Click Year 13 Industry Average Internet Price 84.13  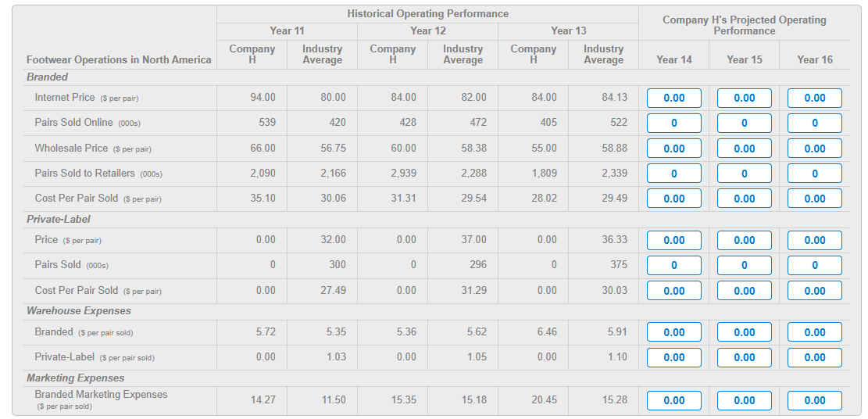614,98
